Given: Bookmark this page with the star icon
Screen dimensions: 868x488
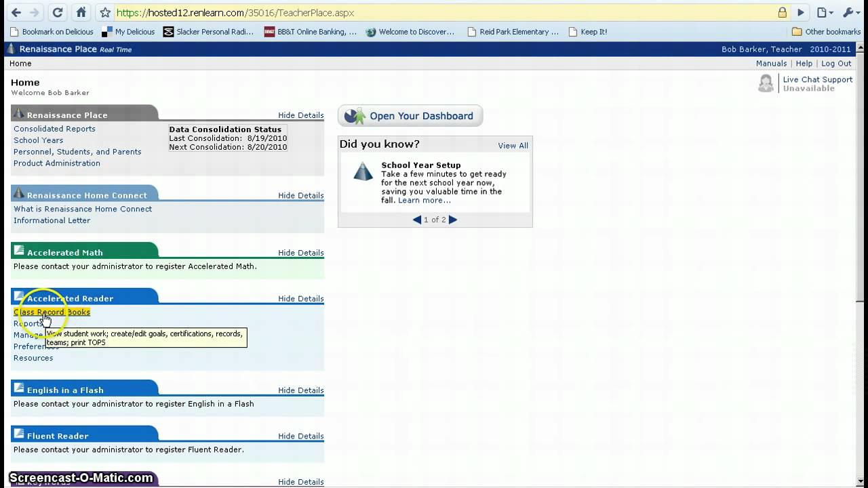Looking at the screenshot, I should pyautogui.click(x=105, y=12).
